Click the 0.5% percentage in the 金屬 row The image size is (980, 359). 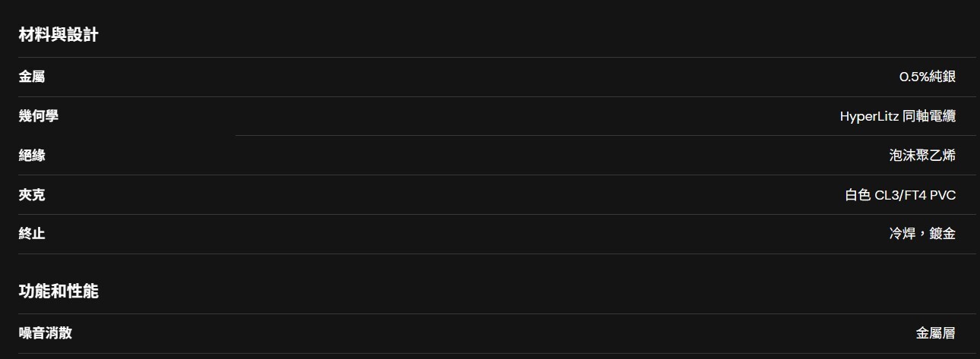(914, 77)
